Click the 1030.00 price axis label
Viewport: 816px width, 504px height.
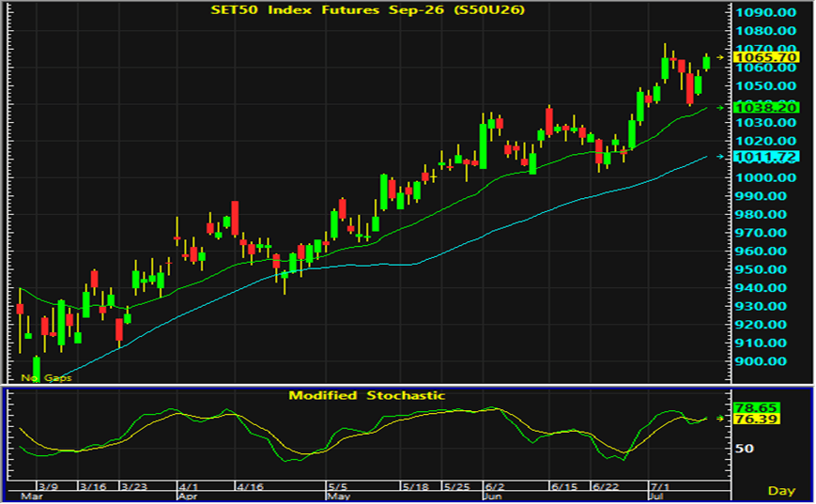pos(765,123)
